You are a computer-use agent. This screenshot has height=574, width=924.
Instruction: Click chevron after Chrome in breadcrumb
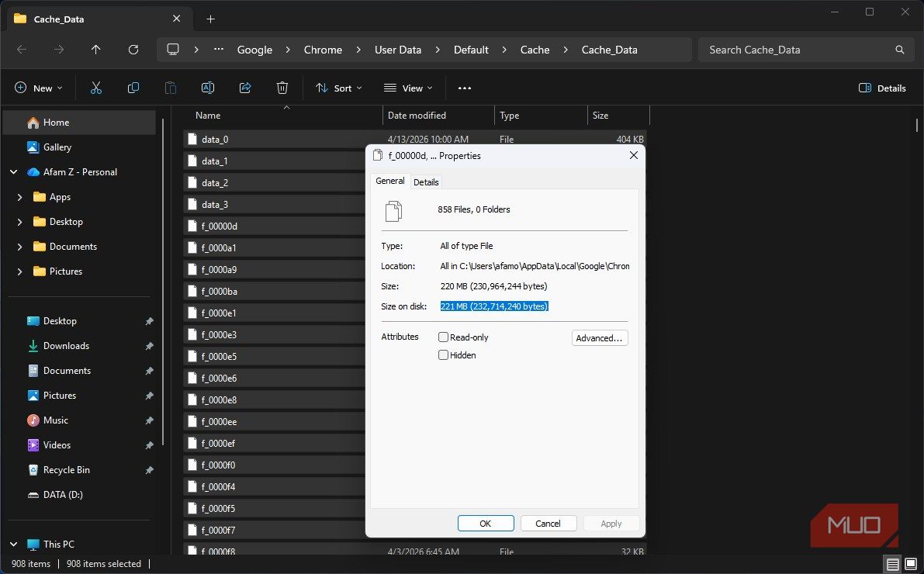point(358,50)
